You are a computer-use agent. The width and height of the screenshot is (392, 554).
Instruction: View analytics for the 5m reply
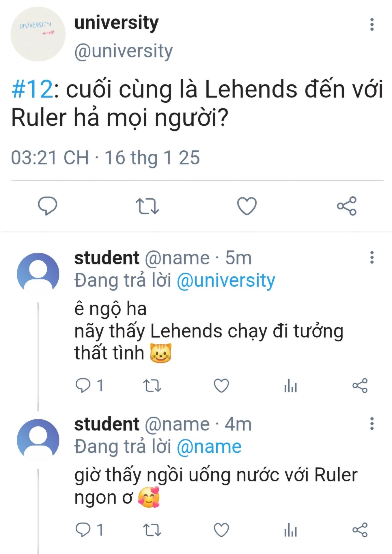point(290,385)
